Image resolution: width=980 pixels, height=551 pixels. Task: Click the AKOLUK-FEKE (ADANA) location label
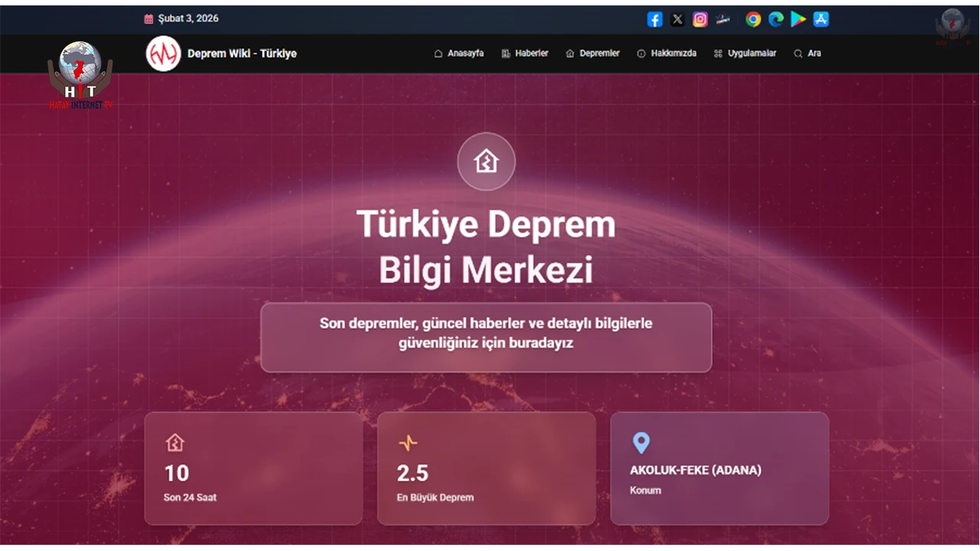(x=696, y=471)
